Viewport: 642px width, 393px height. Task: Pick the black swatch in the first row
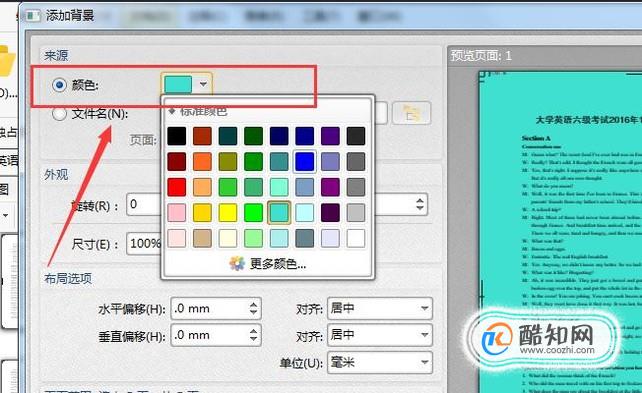pos(176,136)
